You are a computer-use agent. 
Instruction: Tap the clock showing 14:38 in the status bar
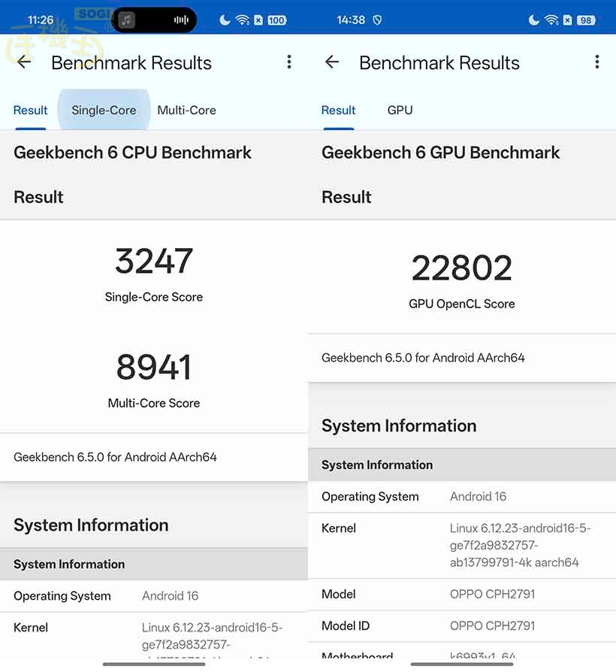[x=351, y=20]
